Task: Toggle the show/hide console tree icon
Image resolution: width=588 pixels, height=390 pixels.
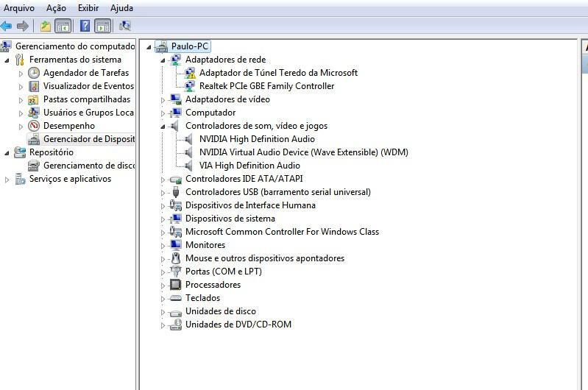Action: 63,26
